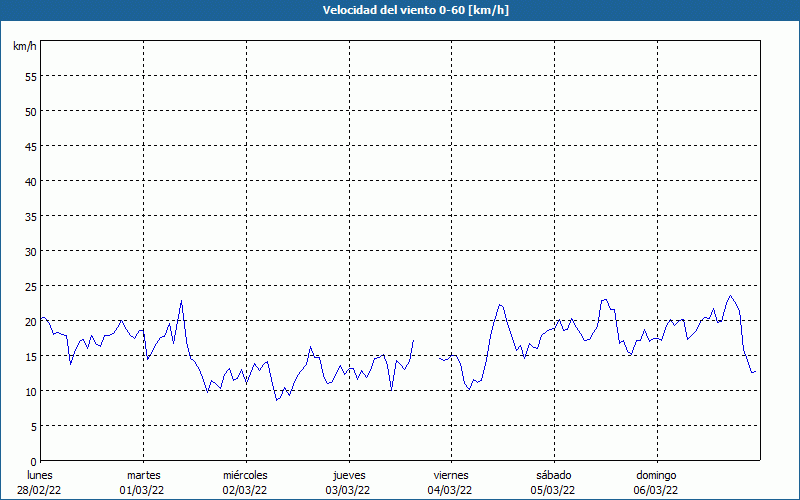Click the 'km/h' axis unit label
This screenshot has width=800, height=500.
point(24,46)
